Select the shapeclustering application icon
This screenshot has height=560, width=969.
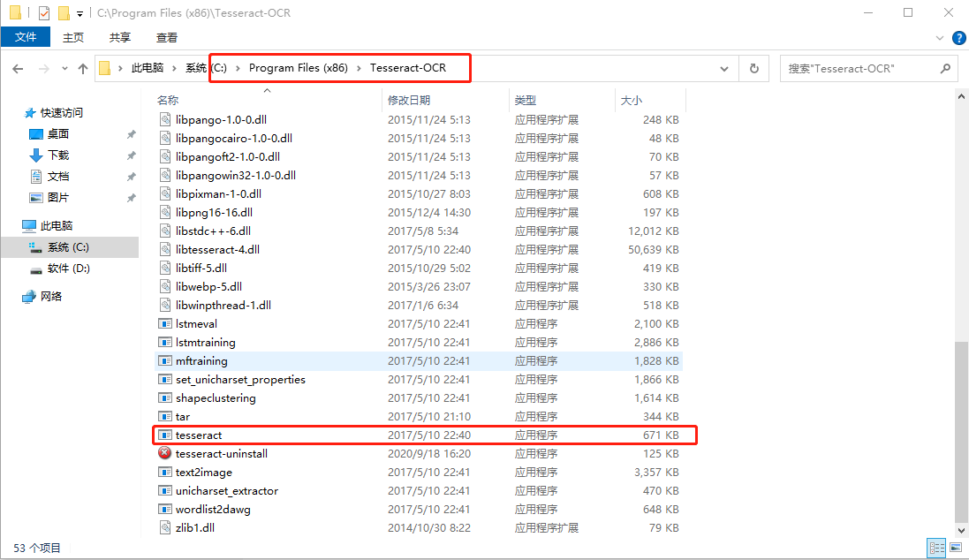click(x=165, y=397)
